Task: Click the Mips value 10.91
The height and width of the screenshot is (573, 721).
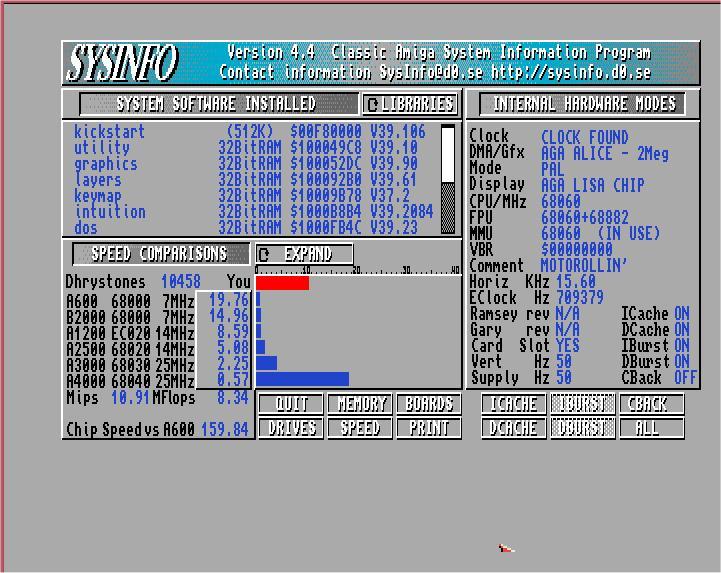Action: pyautogui.click(x=130, y=398)
